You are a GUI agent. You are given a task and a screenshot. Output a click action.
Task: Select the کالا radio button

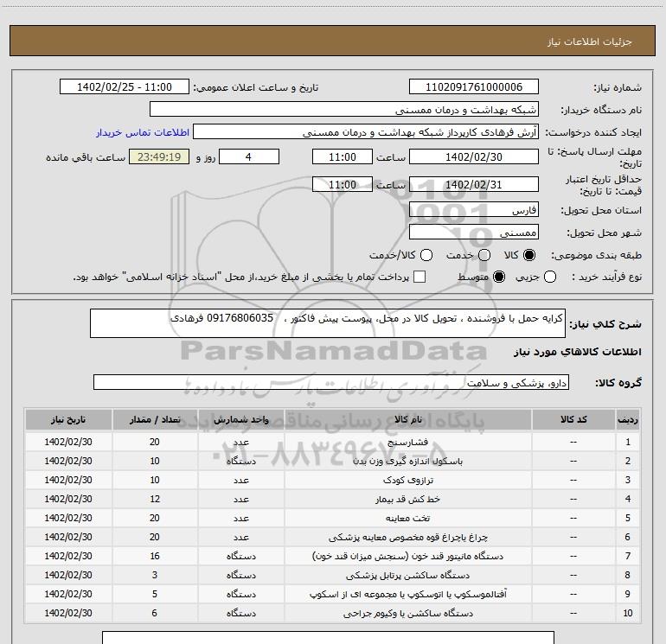point(529,255)
